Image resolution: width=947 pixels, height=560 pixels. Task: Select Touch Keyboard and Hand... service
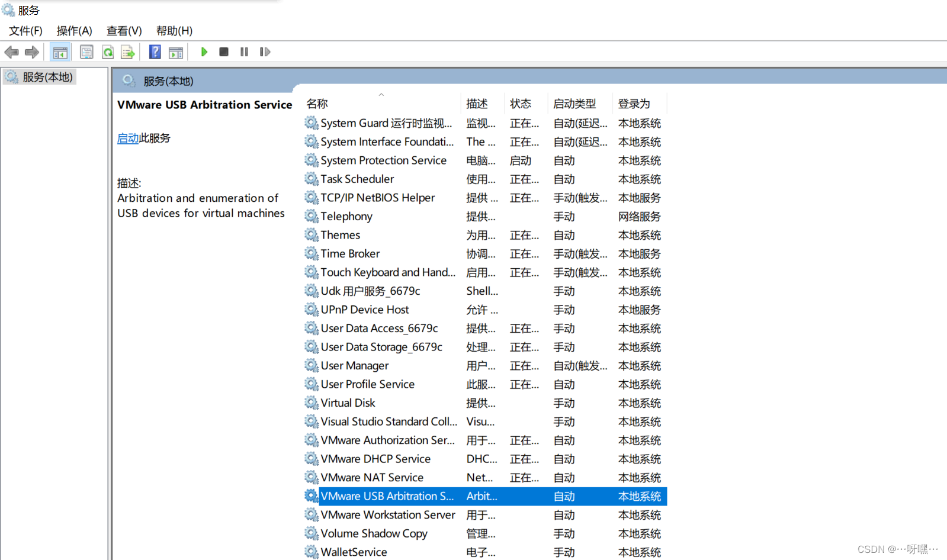click(x=486, y=272)
